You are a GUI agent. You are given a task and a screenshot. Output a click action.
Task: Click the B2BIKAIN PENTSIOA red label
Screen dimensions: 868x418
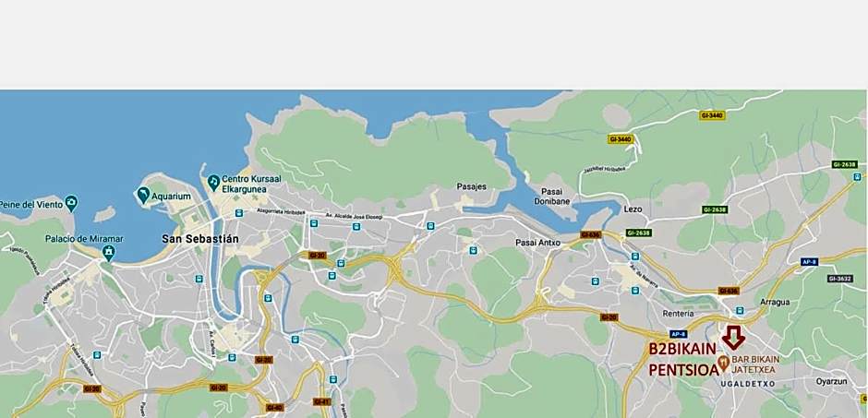(x=683, y=359)
